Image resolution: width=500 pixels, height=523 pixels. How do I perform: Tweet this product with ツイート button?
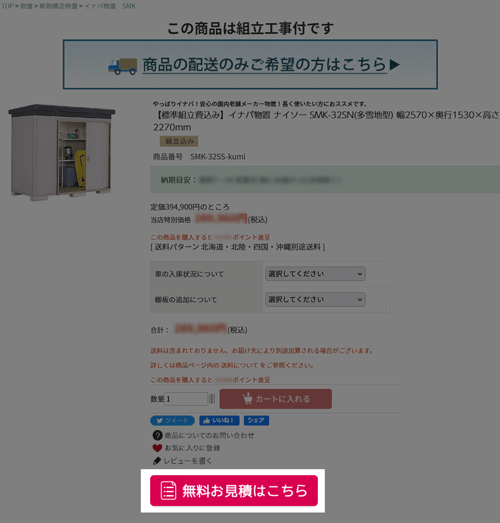(172, 421)
